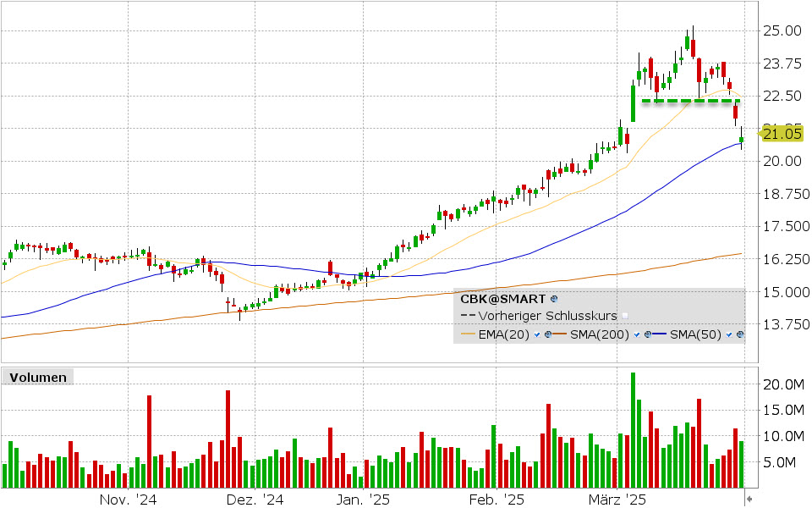This screenshot has width=812, height=508.
Task: Click the 5.0M volume axis label
Action: point(779,462)
